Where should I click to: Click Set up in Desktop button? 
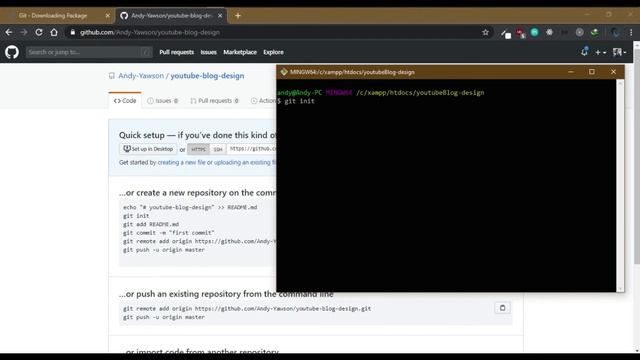(148, 149)
